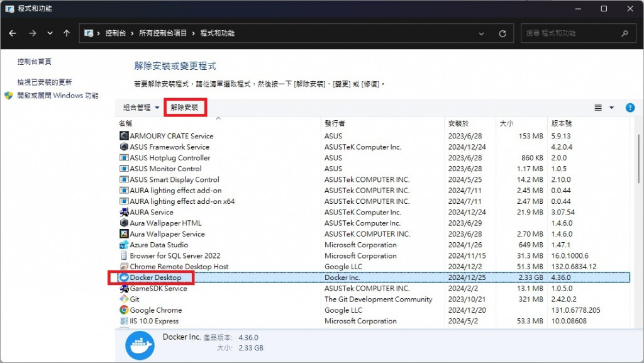Click the control panel icon in address bar
Viewport: 644px width, 363px height.
click(x=88, y=33)
